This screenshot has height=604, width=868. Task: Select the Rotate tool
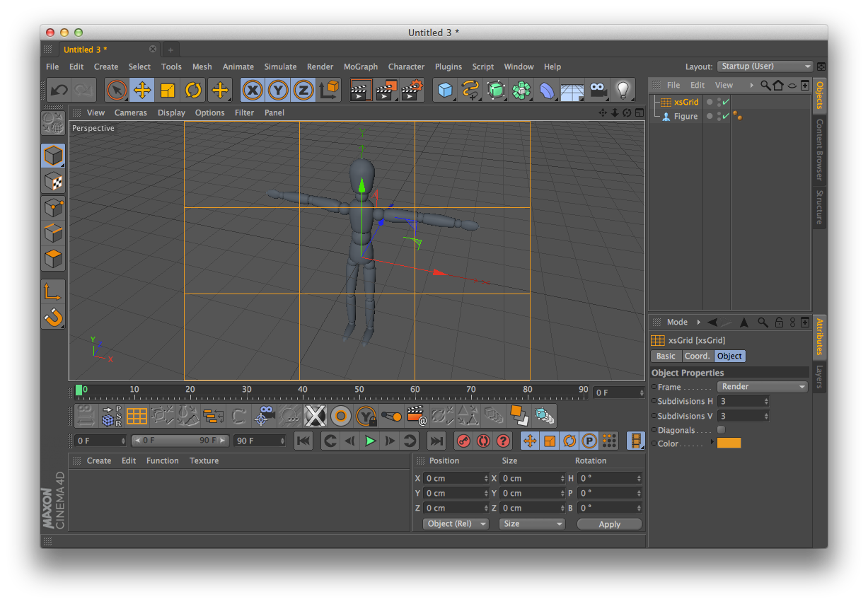(x=192, y=90)
